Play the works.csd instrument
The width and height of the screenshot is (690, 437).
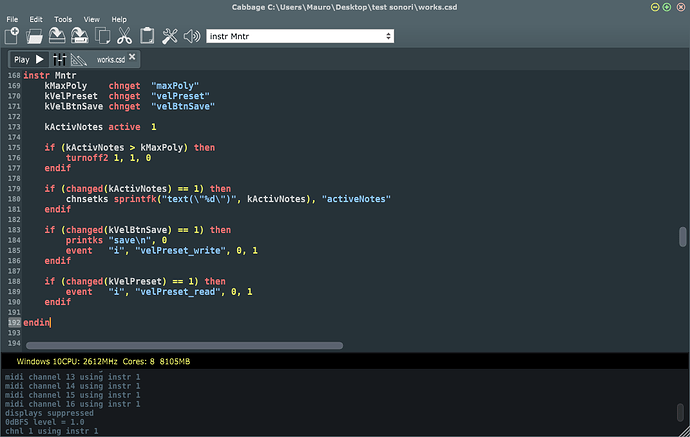click(29, 59)
